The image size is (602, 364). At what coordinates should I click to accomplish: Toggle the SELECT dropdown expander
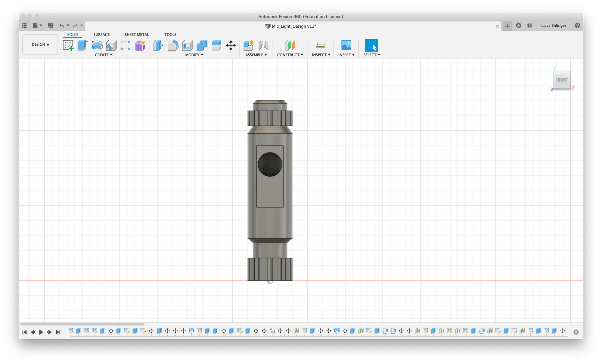pyautogui.click(x=378, y=54)
